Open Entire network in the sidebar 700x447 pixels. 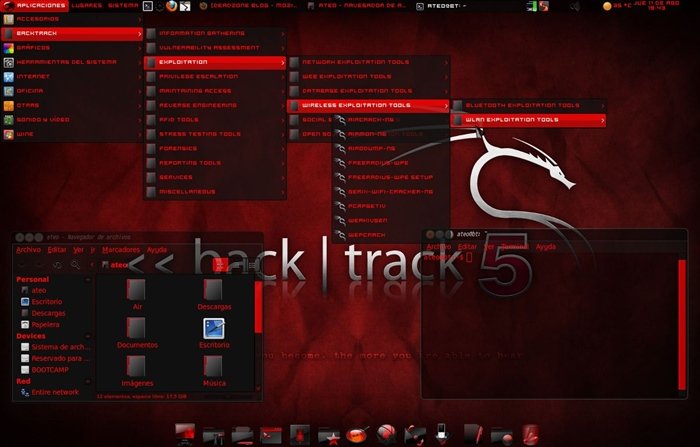[x=50, y=392]
